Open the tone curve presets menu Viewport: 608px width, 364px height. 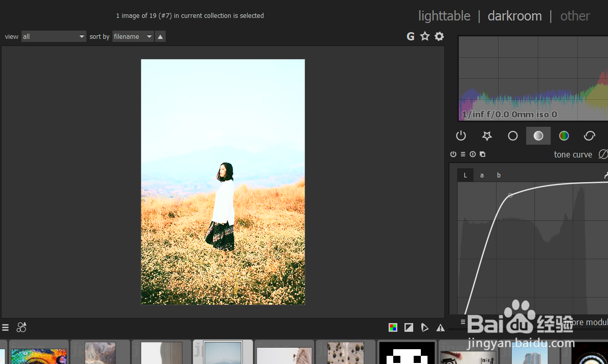tap(463, 154)
